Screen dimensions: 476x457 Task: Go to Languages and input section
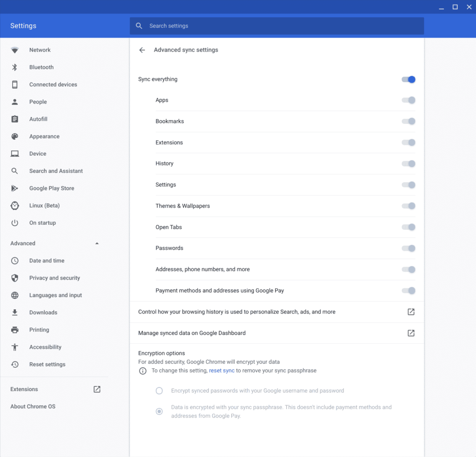[x=55, y=295]
